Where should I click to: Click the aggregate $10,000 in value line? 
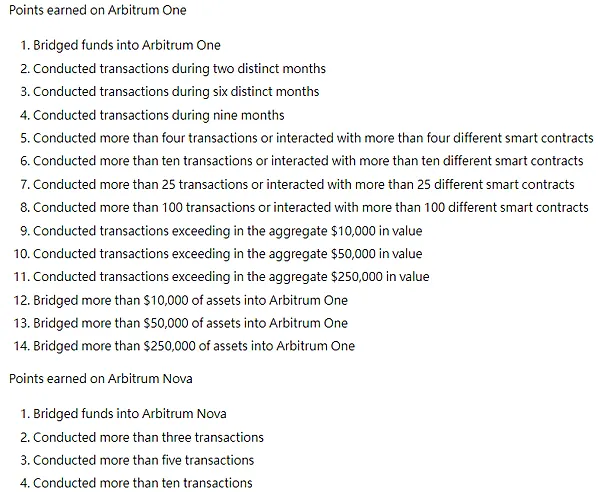[x=227, y=230]
